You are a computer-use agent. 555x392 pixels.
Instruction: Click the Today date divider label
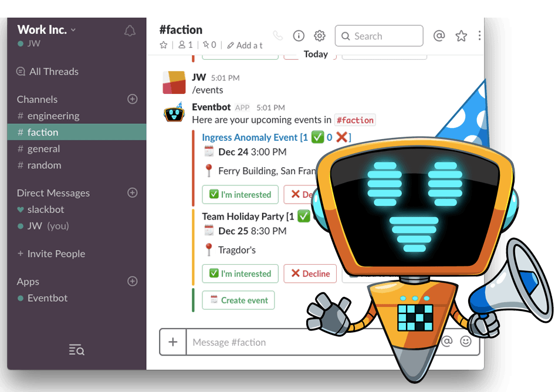tap(316, 54)
